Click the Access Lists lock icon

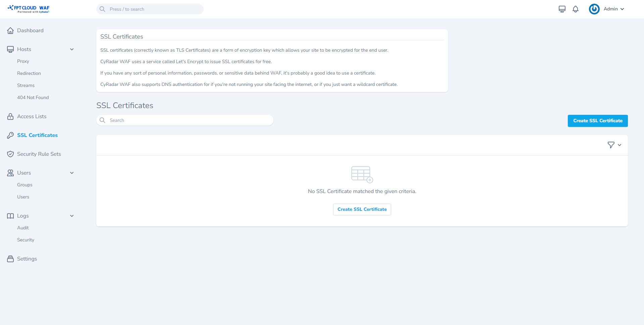point(10,117)
